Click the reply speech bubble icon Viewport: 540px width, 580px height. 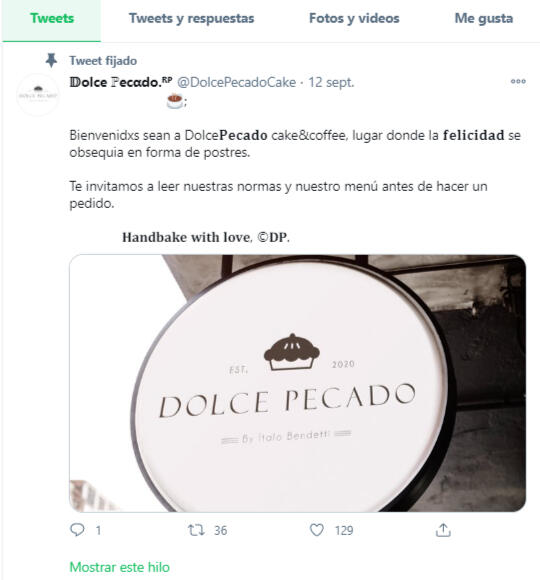click(x=77, y=530)
